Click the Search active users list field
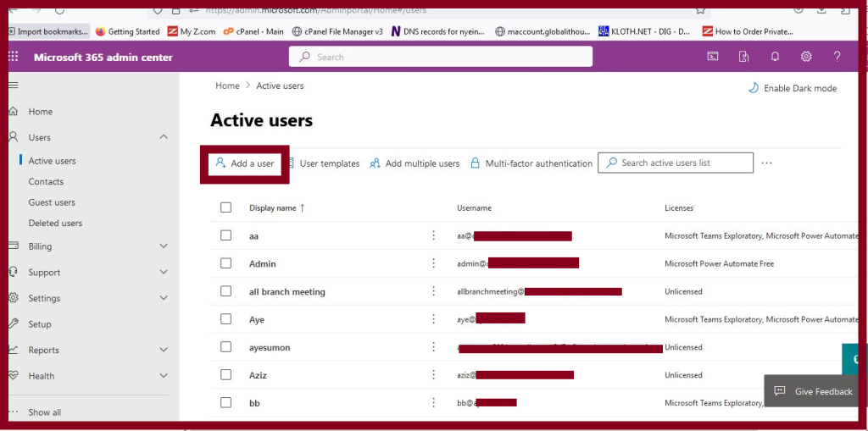 676,163
